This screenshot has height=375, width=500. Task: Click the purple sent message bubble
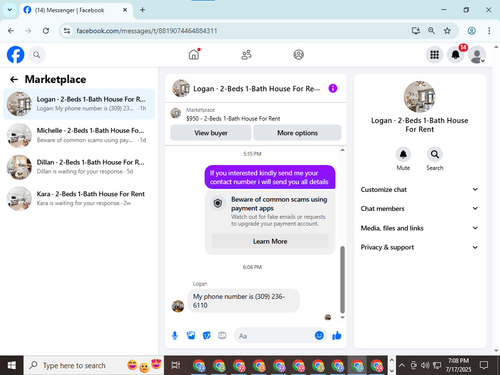270,177
